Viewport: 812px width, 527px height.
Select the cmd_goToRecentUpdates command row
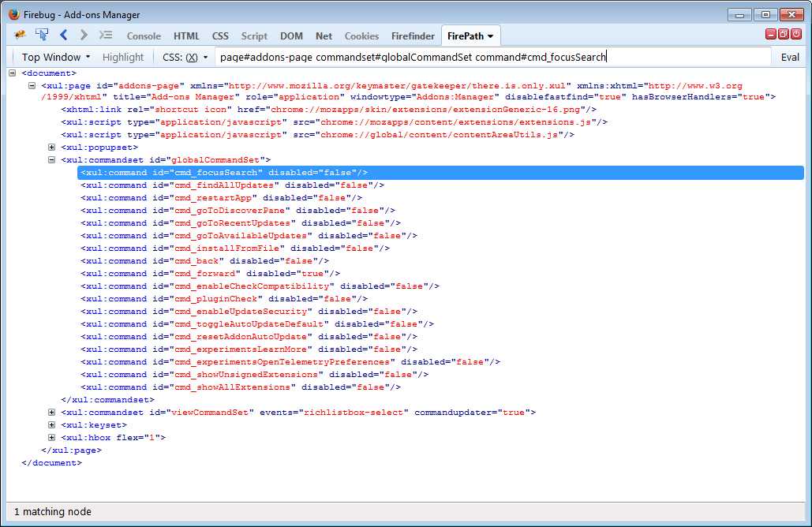tap(241, 222)
